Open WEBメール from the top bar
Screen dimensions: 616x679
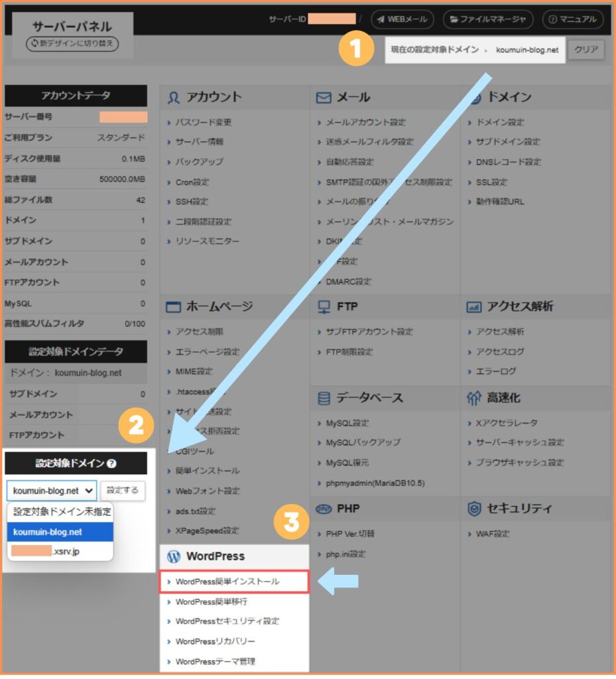[402, 19]
